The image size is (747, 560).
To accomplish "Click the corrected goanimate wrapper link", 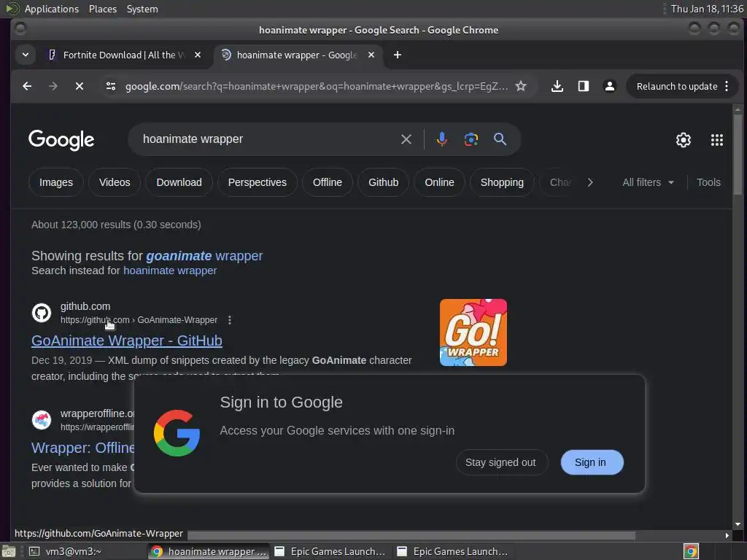I will 204,256.
